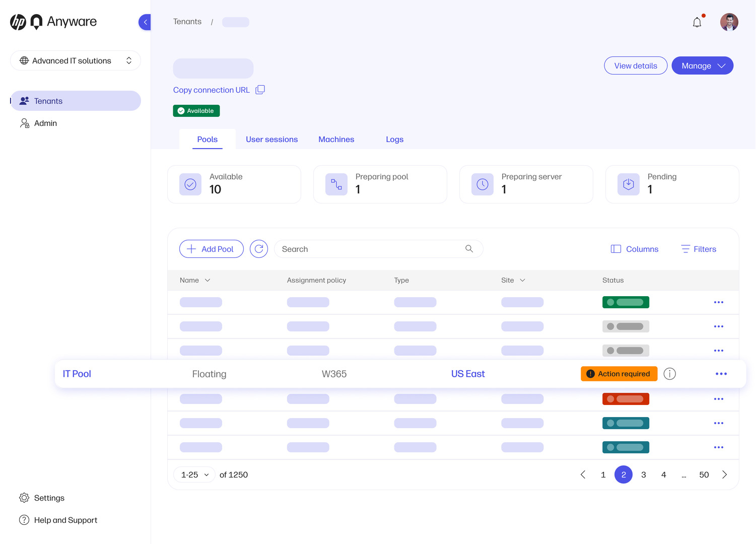Image resolution: width=756 pixels, height=544 pixels.
Task: Click the View details button
Action: tap(636, 65)
